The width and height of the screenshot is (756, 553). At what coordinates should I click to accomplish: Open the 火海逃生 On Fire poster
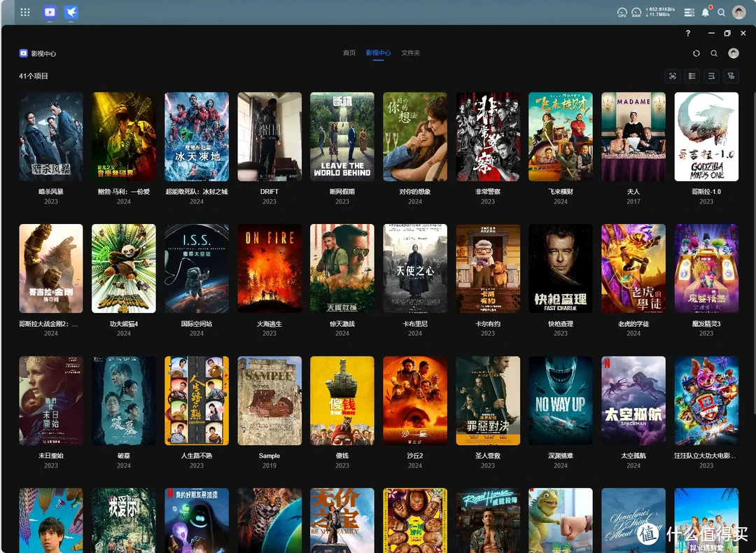(x=269, y=269)
